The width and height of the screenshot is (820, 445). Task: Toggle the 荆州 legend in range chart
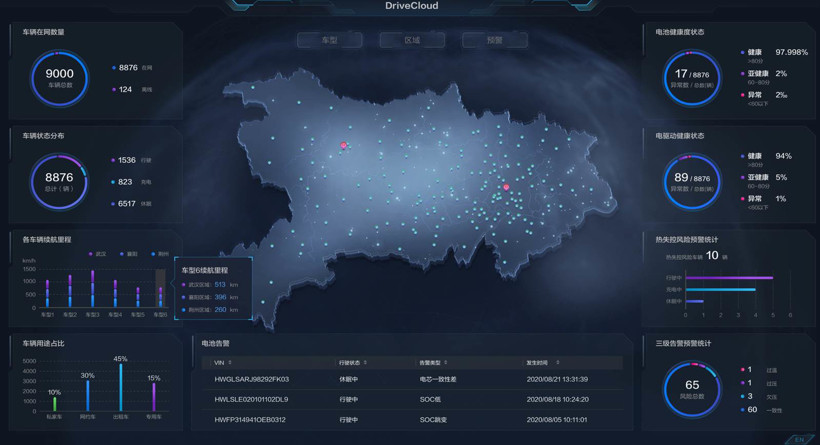pos(161,254)
